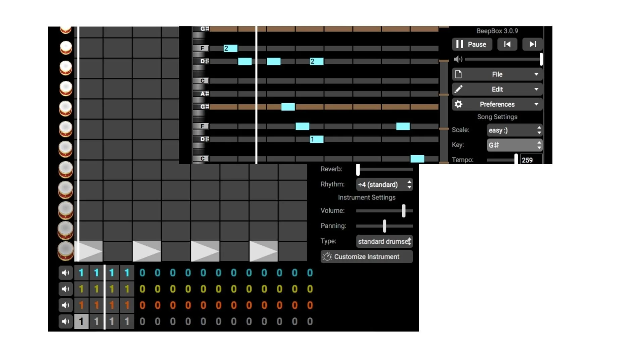
Task: Open the Edit menu
Action: (x=497, y=89)
